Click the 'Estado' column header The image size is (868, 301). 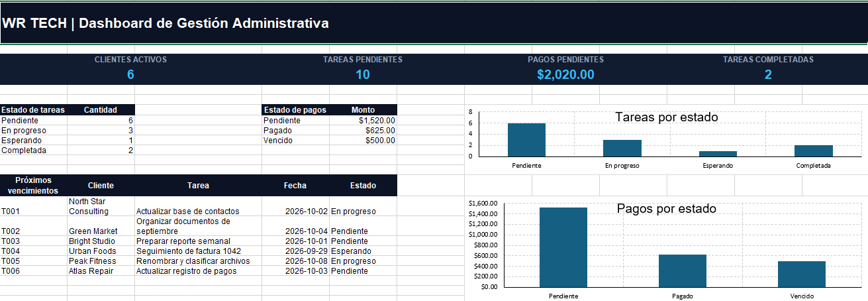pyautogui.click(x=363, y=186)
